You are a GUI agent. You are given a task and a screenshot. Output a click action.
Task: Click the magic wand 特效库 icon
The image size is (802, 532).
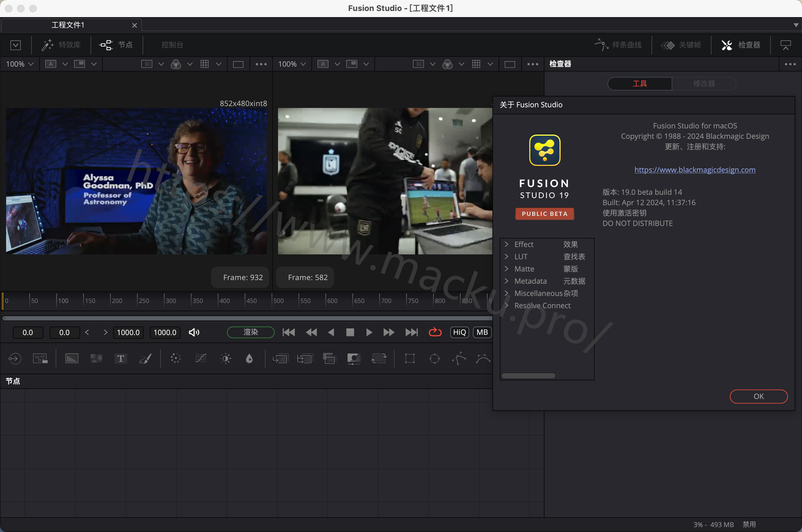[x=47, y=45]
